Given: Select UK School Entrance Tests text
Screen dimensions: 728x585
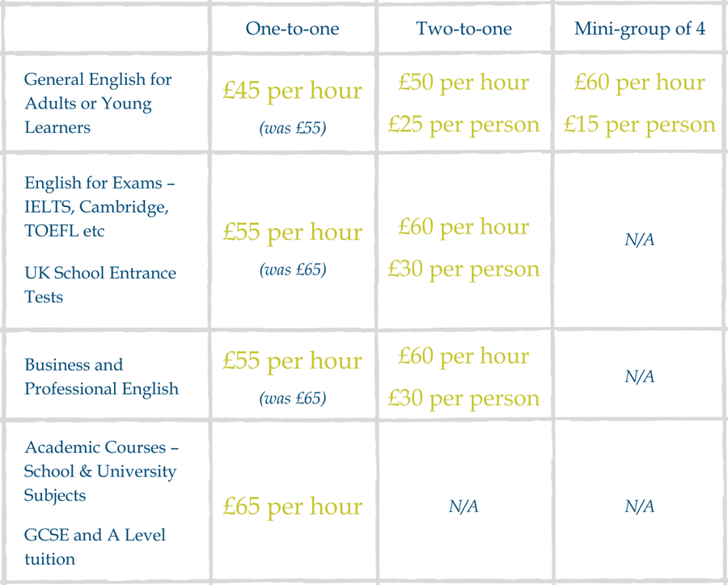Looking at the screenshot, I should click(100, 285).
